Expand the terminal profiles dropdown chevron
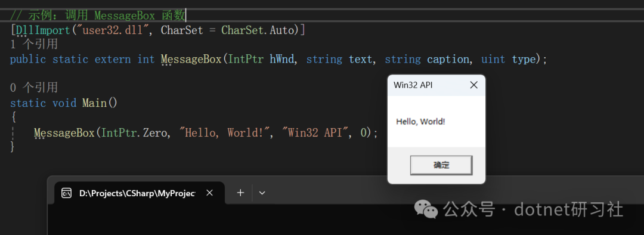Image resolution: width=644 pixels, height=235 pixels. point(262,193)
